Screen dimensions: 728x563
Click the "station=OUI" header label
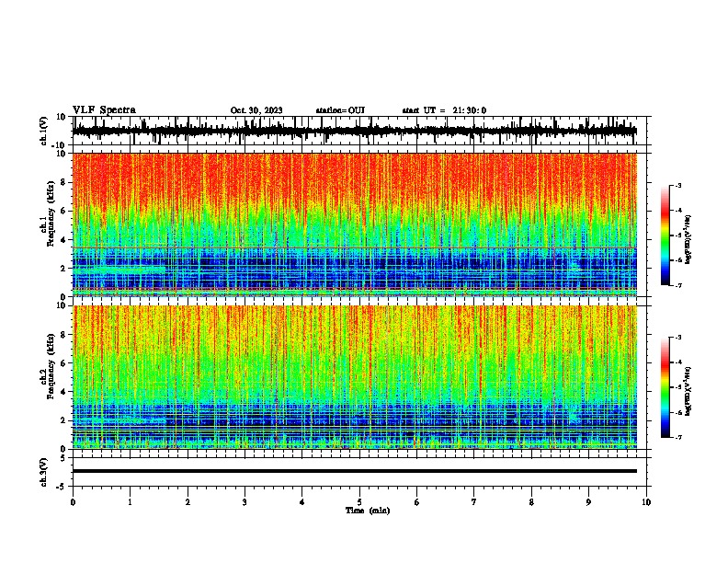340,110
